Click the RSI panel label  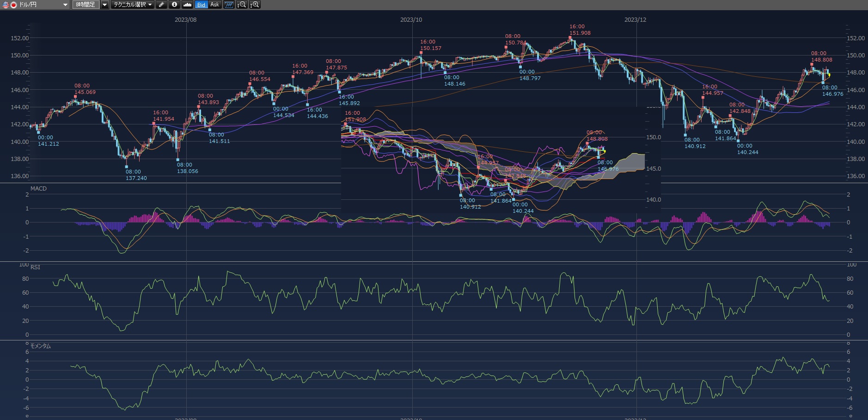click(35, 267)
